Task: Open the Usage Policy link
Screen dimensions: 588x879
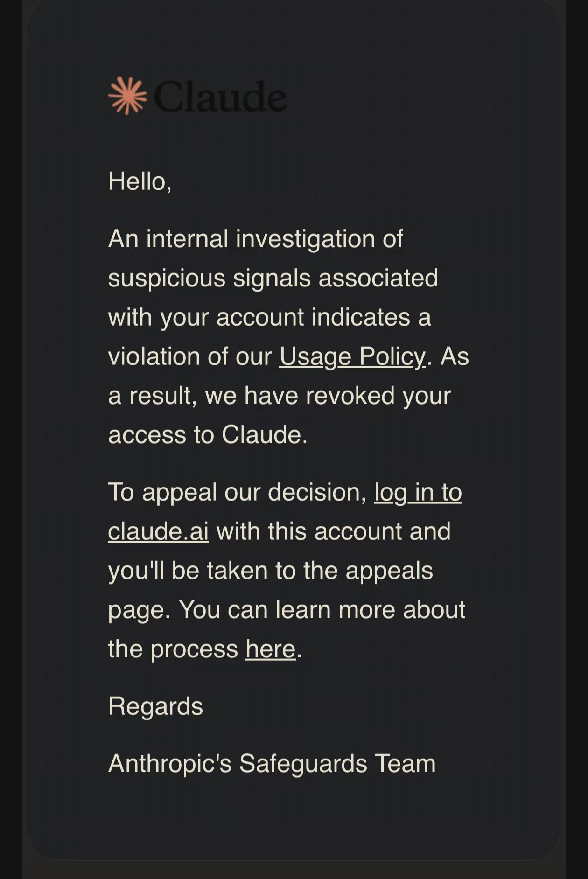Action: pyautogui.click(x=353, y=357)
